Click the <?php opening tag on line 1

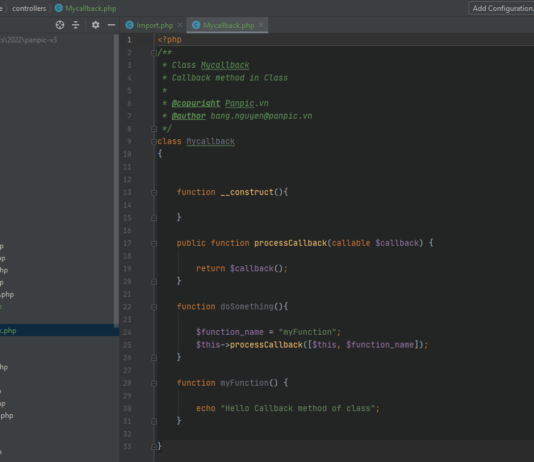[x=169, y=40]
